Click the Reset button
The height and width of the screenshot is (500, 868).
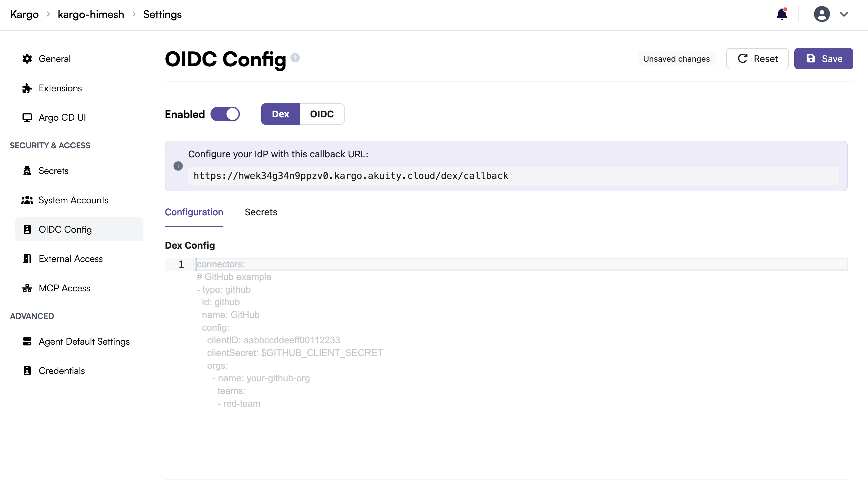(x=757, y=59)
